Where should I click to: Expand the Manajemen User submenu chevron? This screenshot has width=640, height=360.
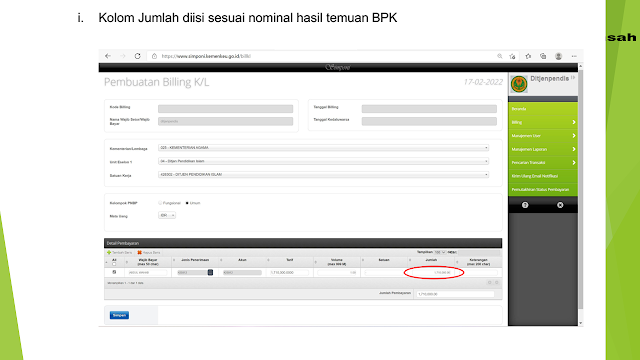(573, 136)
